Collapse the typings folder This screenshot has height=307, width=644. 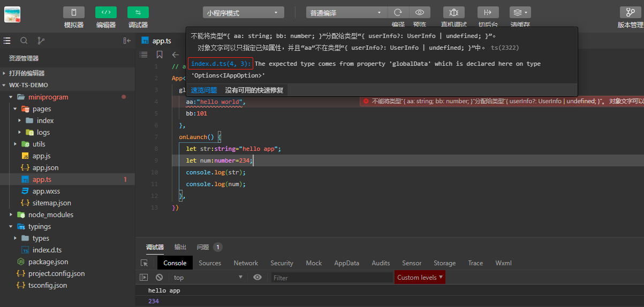(x=67, y=226)
